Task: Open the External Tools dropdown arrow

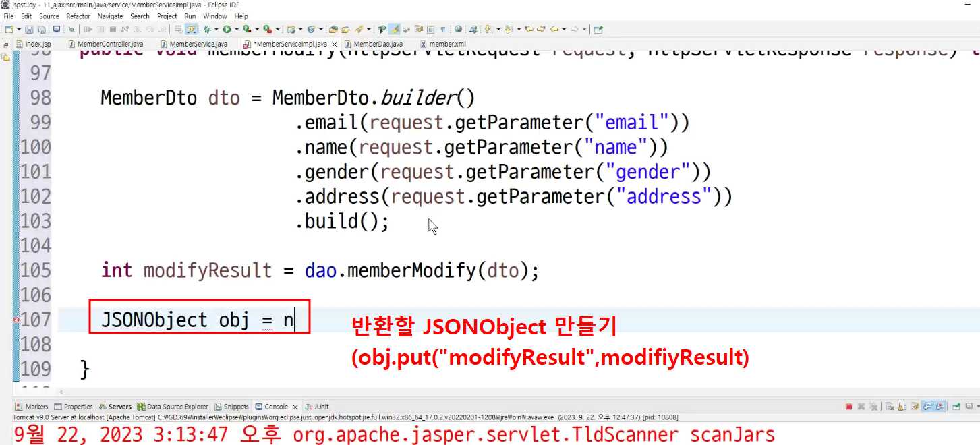Action: pos(277,30)
